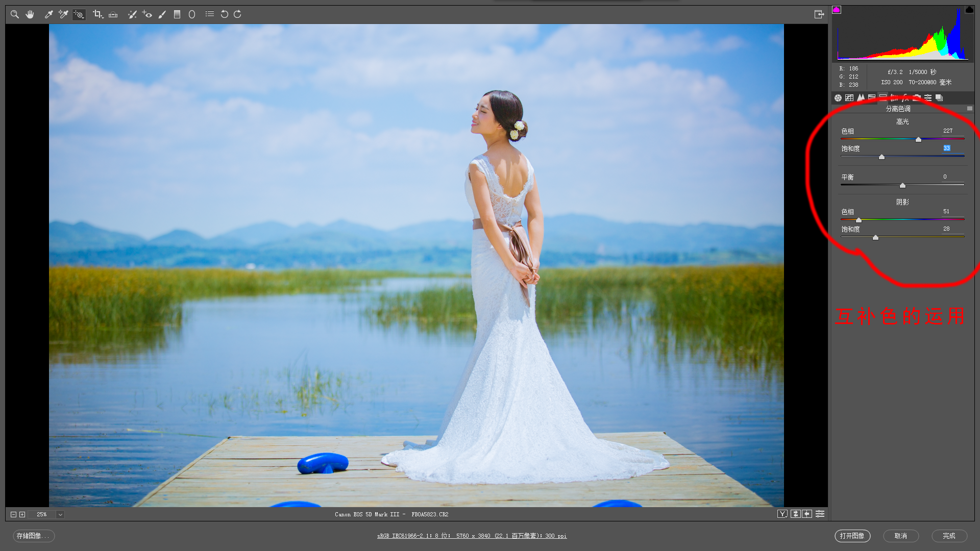Open the Lens Corrections panel tab
Screen dimensions: 980x551
pos(894,97)
